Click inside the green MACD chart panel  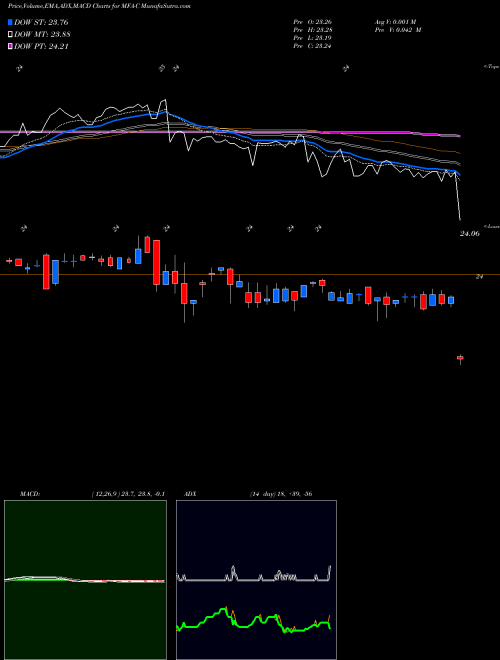(x=85, y=580)
